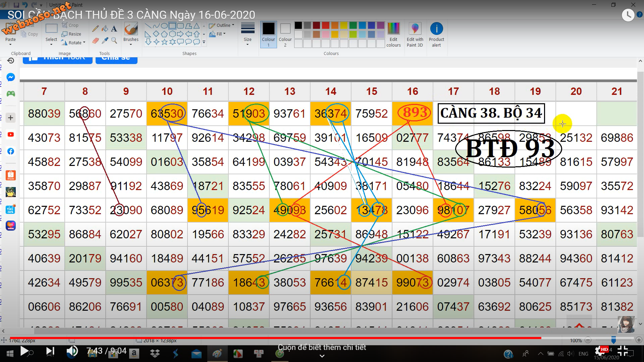Screen dimensions: 644x362
Task: Open Edit colours dialog
Action: coord(393,35)
